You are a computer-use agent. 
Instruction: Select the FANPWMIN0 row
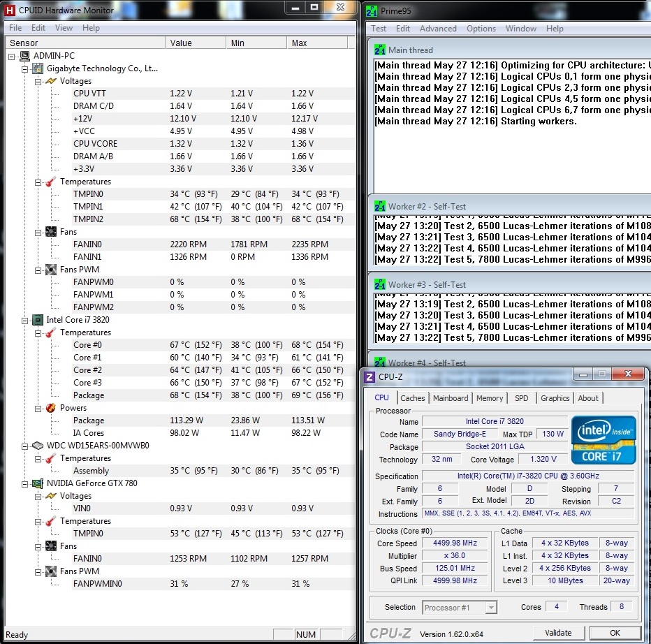pyautogui.click(x=213, y=584)
